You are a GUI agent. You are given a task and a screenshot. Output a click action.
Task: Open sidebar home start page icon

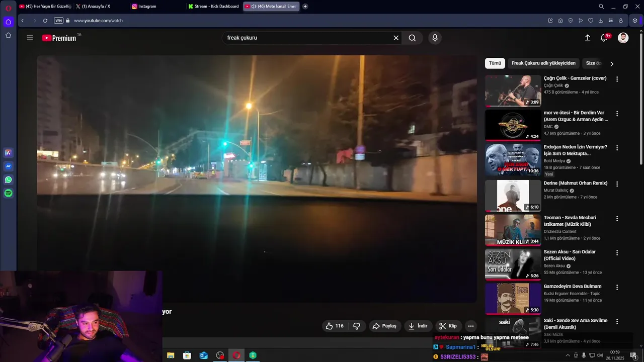8,22
